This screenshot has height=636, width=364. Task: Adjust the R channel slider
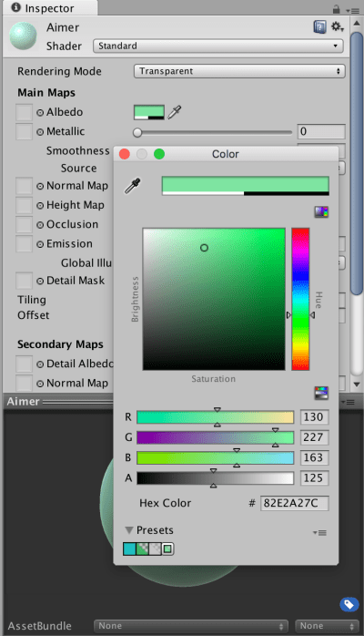215,417
